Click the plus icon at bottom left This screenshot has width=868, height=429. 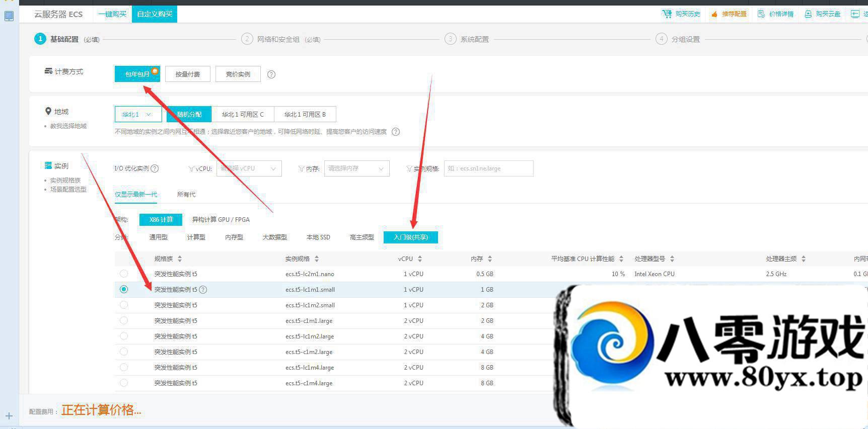pyautogui.click(x=9, y=416)
